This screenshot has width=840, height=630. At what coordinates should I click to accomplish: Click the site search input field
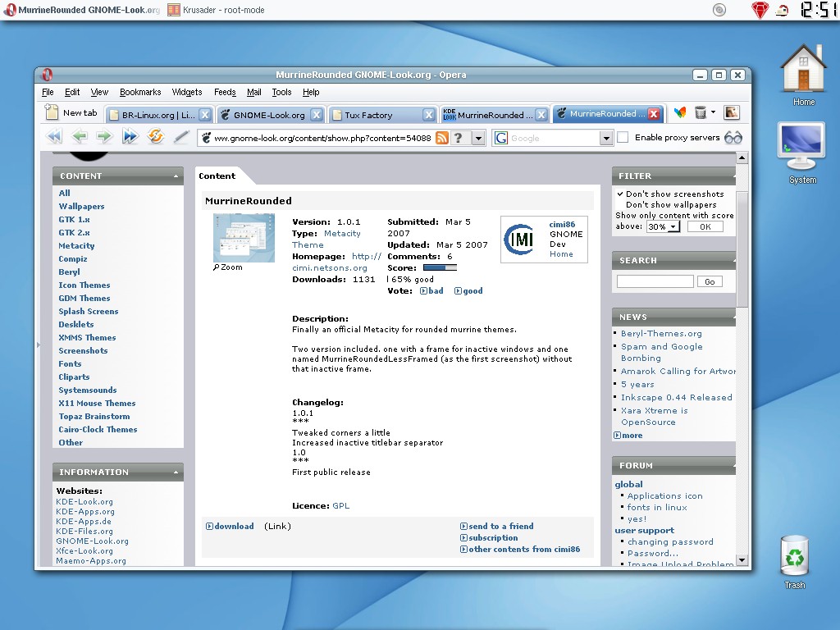[x=655, y=282]
